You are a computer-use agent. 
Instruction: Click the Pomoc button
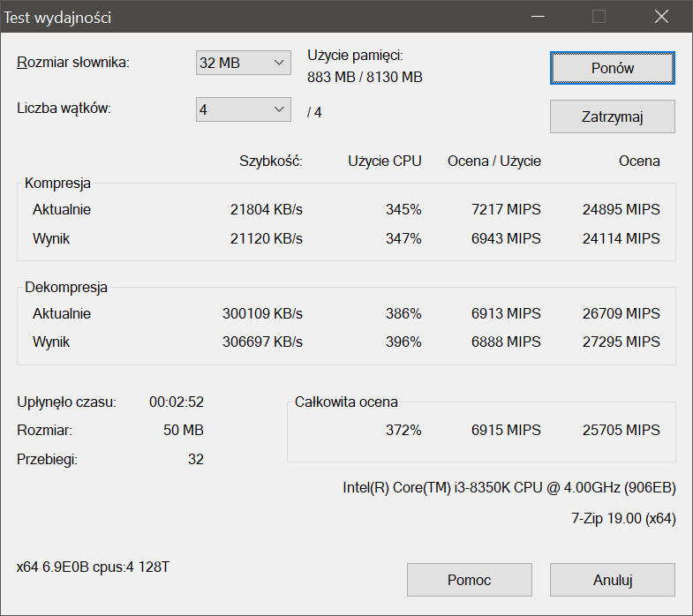[470, 580]
